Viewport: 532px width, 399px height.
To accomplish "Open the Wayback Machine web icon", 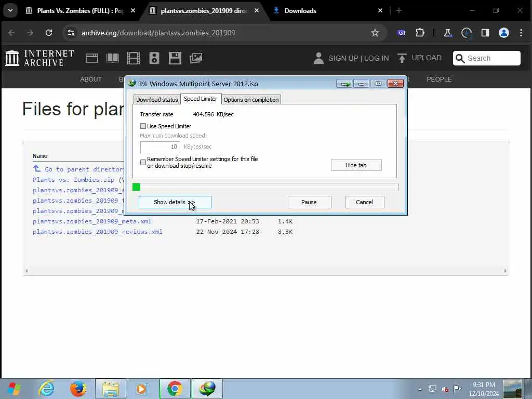I will pyautogui.click(x=92, y=58).
